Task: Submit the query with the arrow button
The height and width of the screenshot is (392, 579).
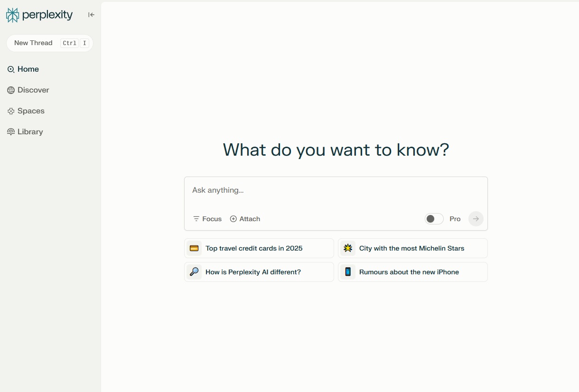Action: [x=476, y=219]
